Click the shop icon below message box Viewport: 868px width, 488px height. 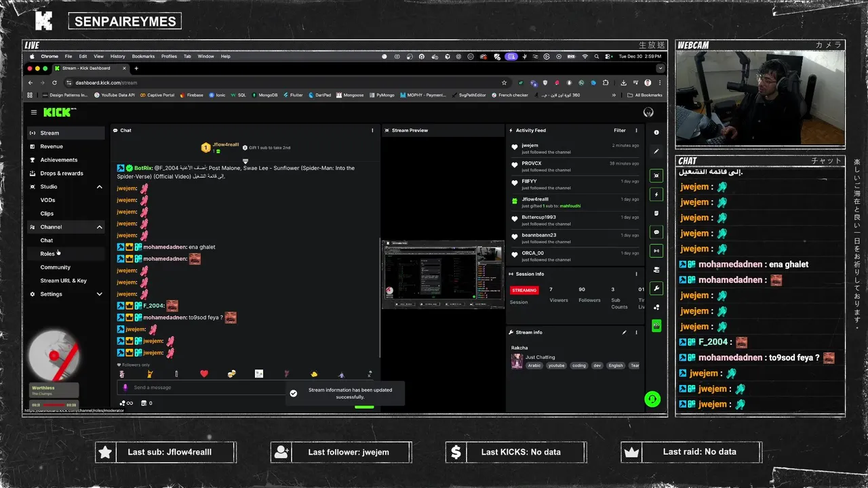[x=144, y=403]
